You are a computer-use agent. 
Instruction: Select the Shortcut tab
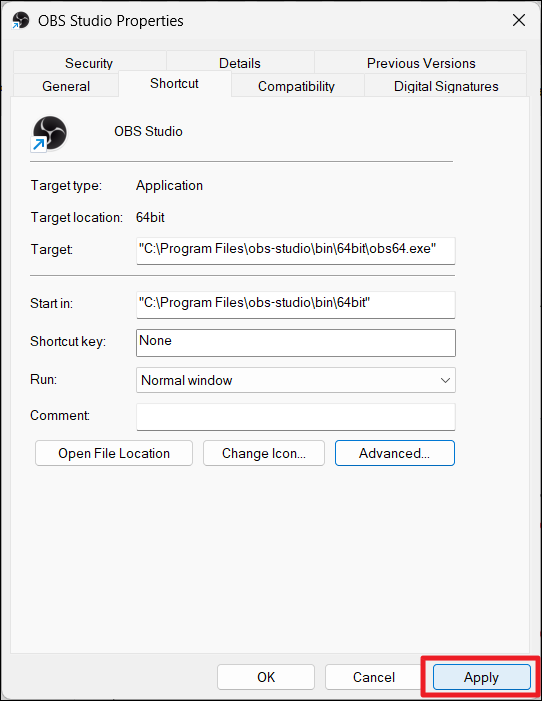174,84
